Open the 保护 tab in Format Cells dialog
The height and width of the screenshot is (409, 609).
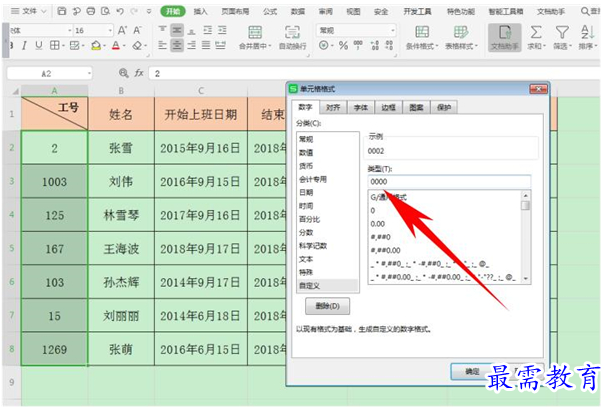(x=444, y=108)
